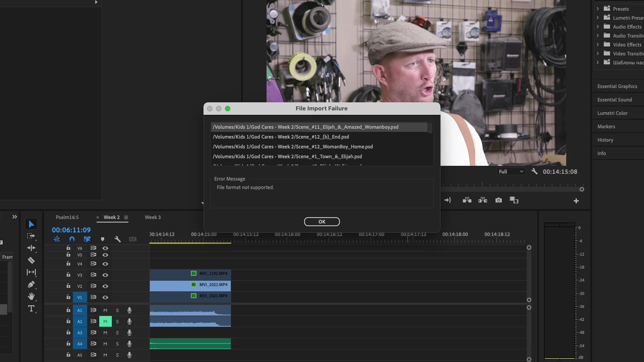Expand the Video Transitions folder

[x=598, y=53]
